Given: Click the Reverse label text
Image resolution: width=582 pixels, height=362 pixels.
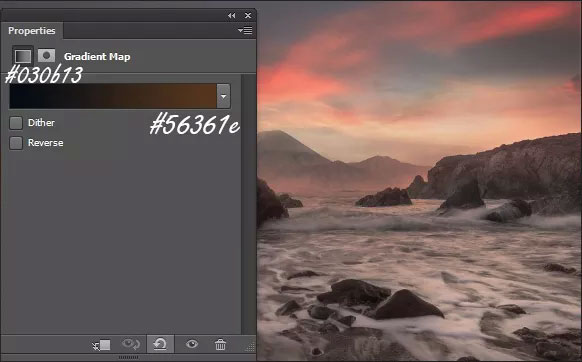Looking at the screenshot, I should pos(45,143).
